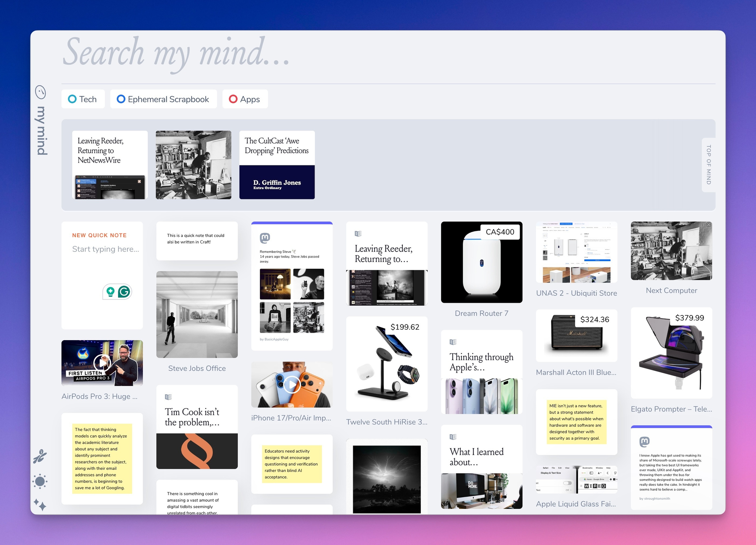The width and height of the screenshot is (756, 545).
Task: Click reader icon above grid 'Leaving Reeder, Returning to…'
Action: [x=358, y=233]
